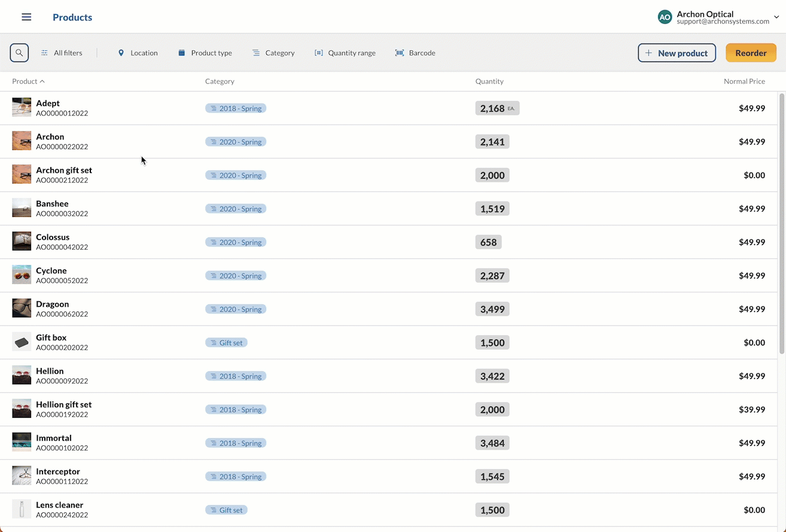Screen dimensions: 786x532
Task: Click the search magnifier icon
Action: (x=19, y=53)
